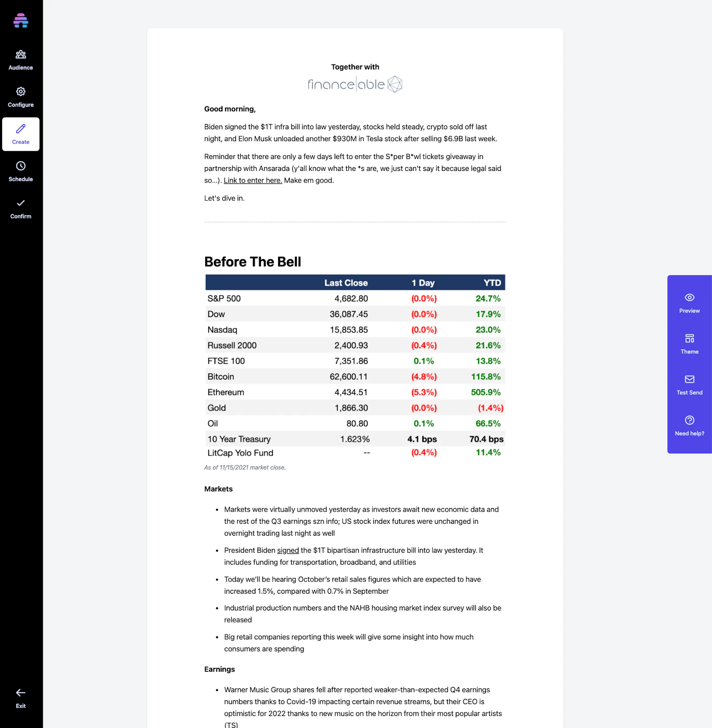
Task: Exit the editor via back arrow
Action: [20, 698]
